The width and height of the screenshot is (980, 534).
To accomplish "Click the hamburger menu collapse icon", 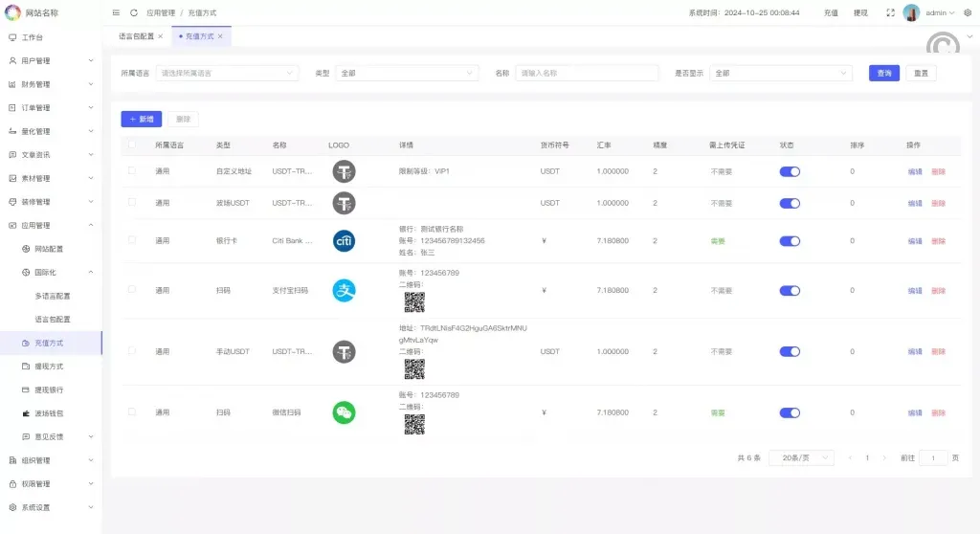I will point(116,13).
